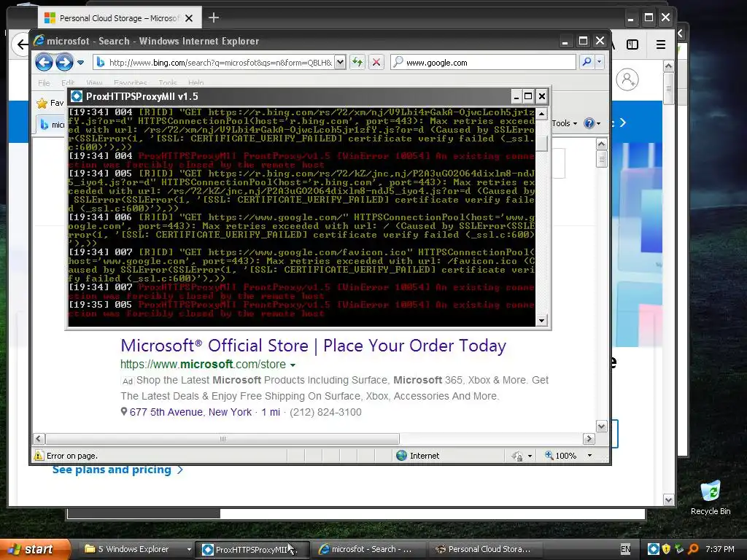The height and width of the screenshot is (560, 747).
Task: Click the white chevron on blue banner
Action: click(x=623, y=122)
